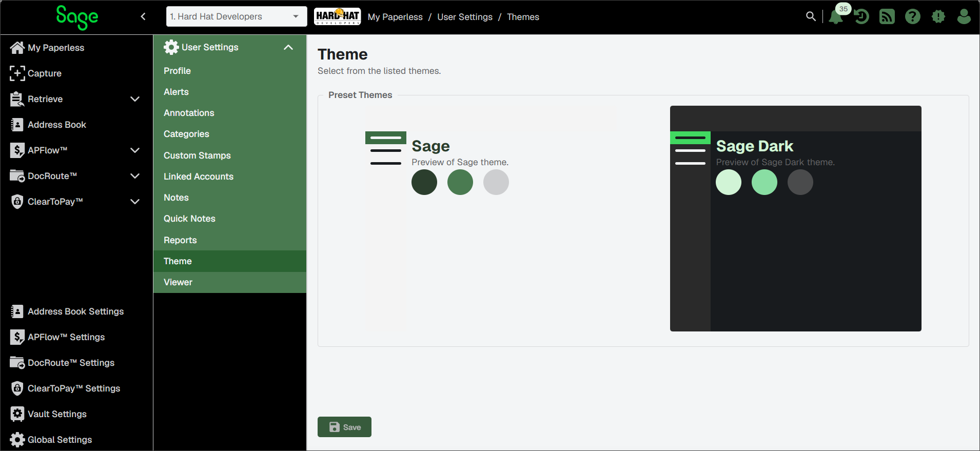Open My Paperless in left navigation
The height and width of the screenshot is (451, 980).
pyautogui.click(x=76, y=48)
